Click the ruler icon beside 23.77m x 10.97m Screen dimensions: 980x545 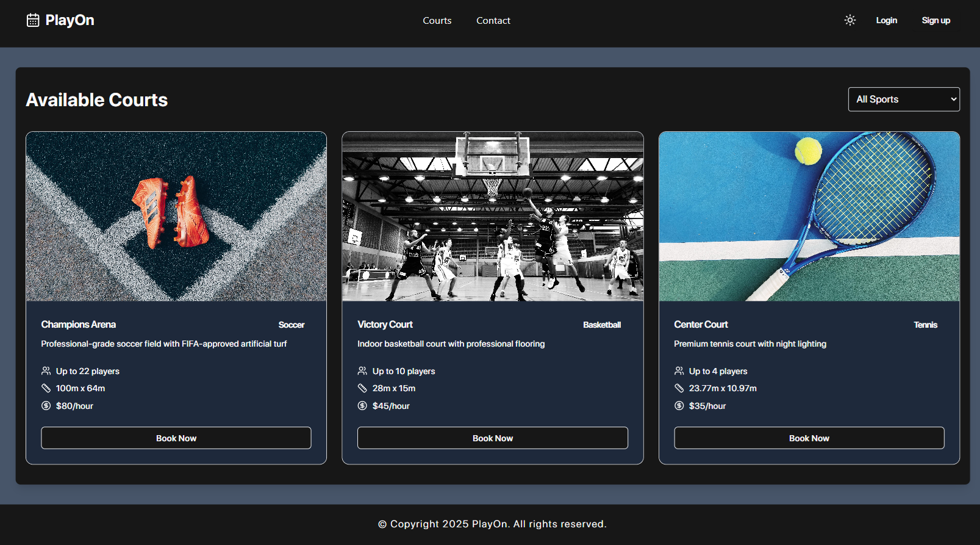coord(679,388)
